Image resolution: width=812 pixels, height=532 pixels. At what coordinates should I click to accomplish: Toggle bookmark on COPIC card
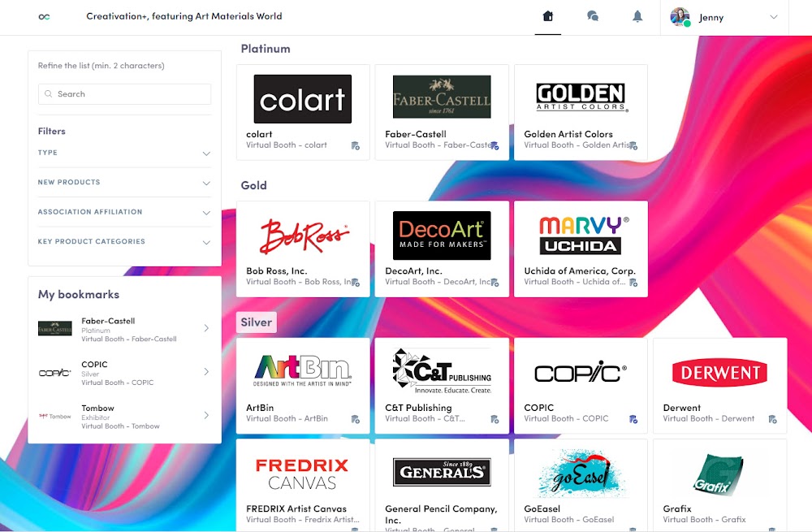633,419
